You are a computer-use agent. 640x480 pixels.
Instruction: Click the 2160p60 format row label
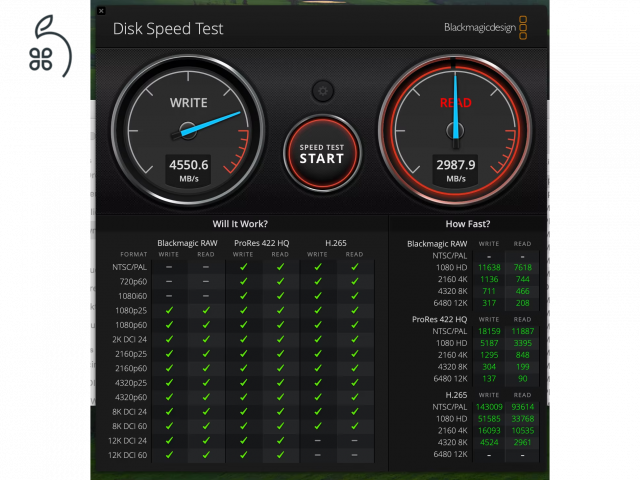[131, 368]
